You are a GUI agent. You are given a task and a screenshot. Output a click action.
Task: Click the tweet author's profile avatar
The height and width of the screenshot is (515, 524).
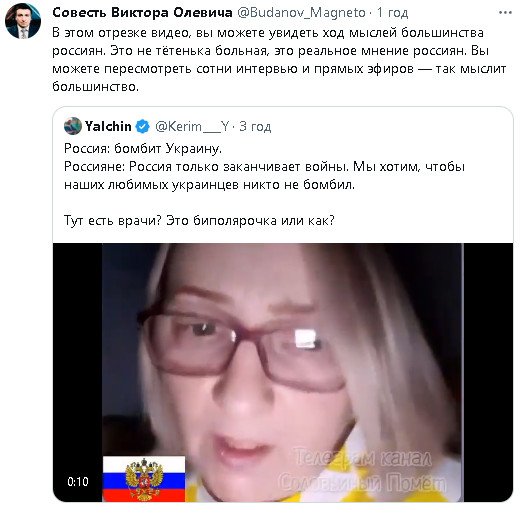[23, 21]
